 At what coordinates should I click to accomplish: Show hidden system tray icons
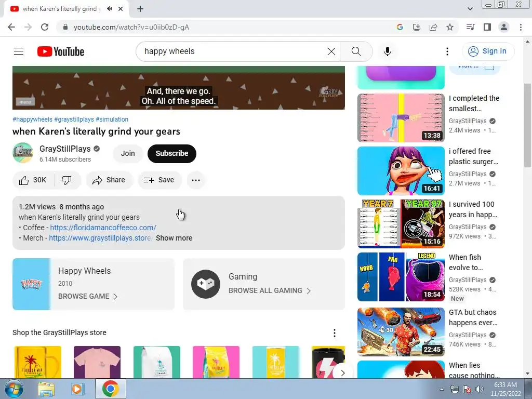442,389
